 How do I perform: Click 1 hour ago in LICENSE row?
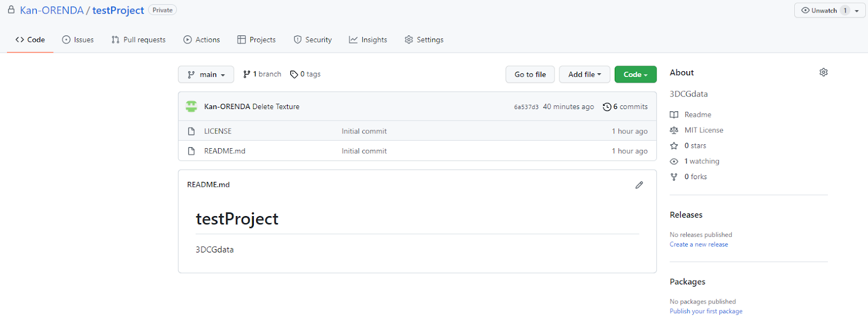(630, 131)
